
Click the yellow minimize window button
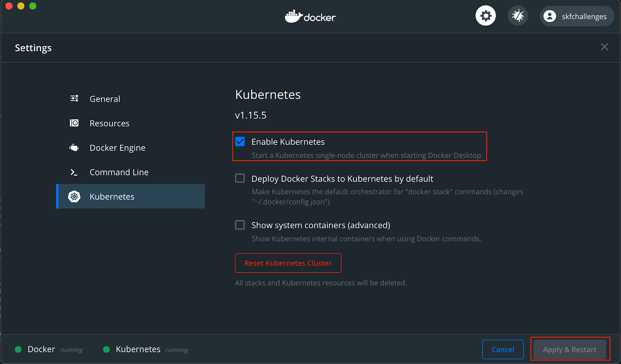pyautogui.click(x=21, y=6)
